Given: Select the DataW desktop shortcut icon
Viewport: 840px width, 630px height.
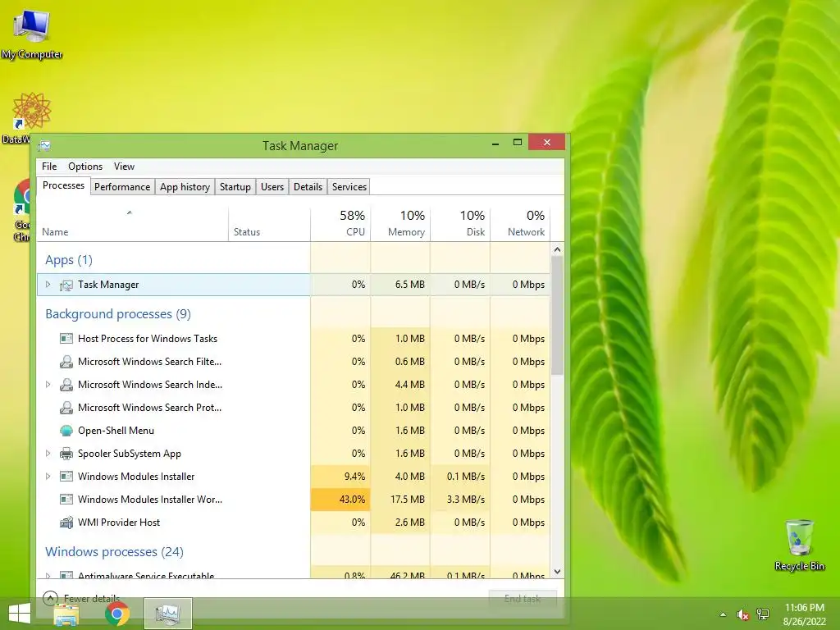Looking at the screenshot, I should (31, 112).
